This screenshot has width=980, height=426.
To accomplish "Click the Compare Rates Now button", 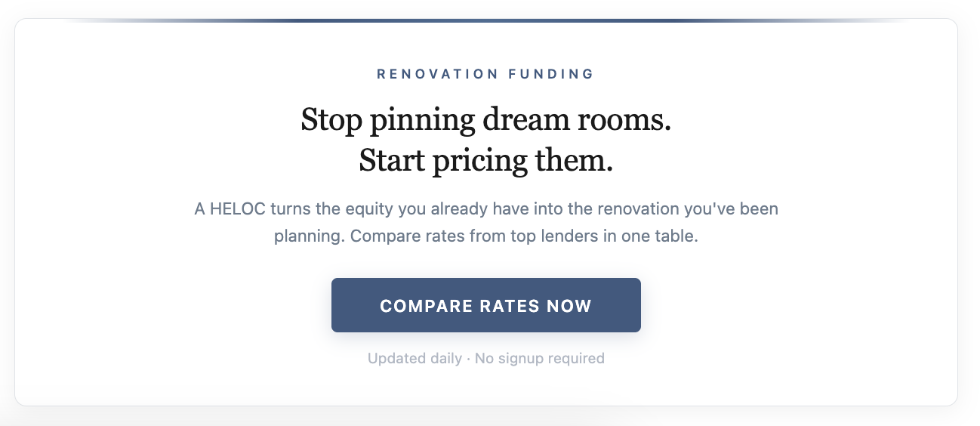I will click(485, 305).
